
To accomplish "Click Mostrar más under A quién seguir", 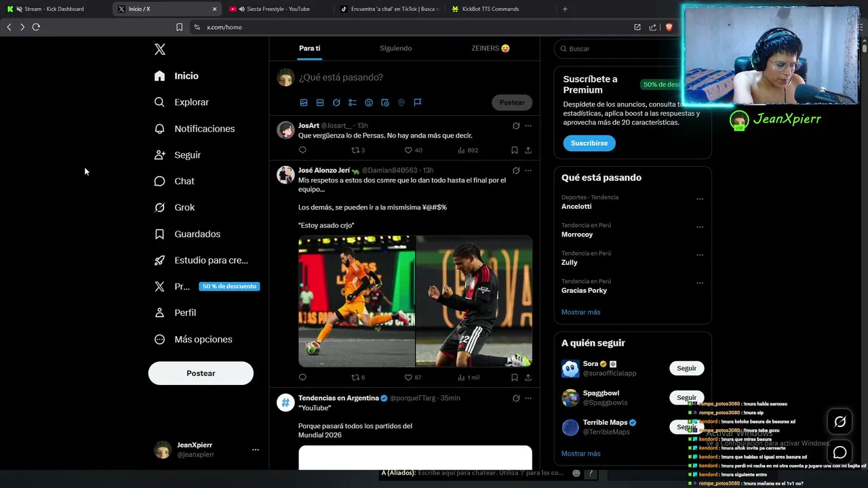I will (x=580, y=453).
